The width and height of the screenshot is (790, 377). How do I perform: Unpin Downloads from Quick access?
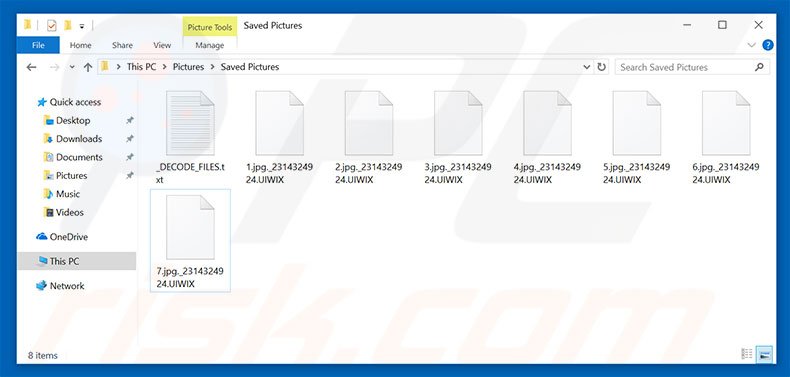(x=129, y=139)
